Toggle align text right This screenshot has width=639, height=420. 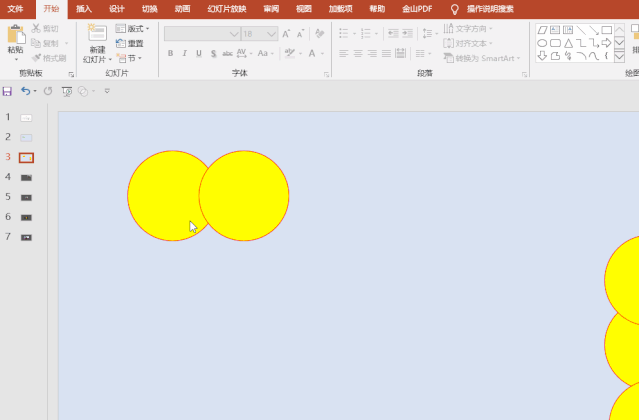pyautogui.click(x=372, y=53)
